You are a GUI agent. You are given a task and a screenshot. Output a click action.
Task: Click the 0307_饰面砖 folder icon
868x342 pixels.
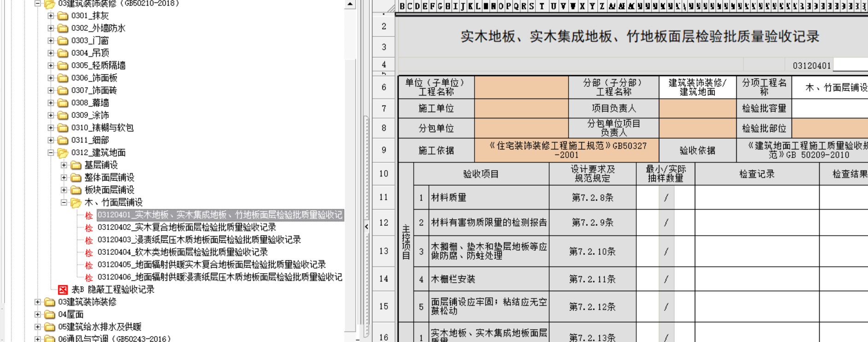pyautogui.click(x=63, y=90)
